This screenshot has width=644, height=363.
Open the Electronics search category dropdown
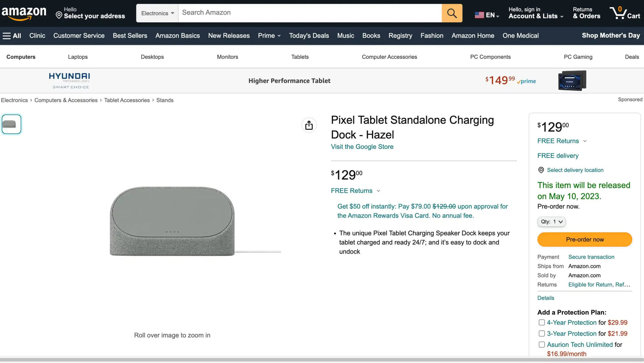tap(157, 13)
